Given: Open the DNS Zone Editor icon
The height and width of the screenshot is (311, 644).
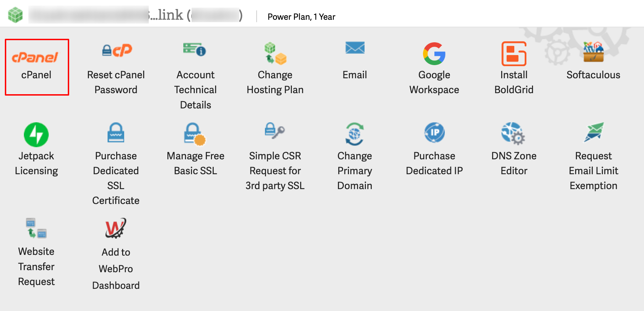Looking at the screenshot, I should coord(513,133).
